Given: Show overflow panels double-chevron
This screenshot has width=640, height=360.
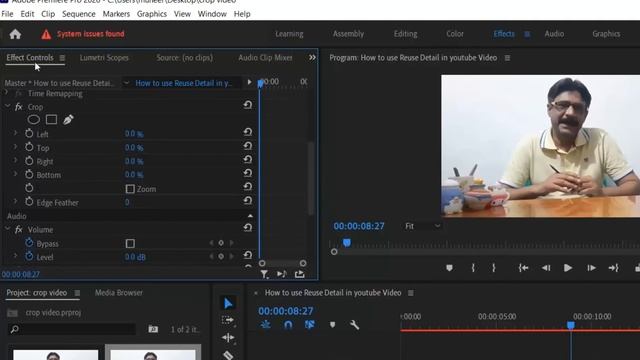Looking at the screenshot, I should coord(312,58).
